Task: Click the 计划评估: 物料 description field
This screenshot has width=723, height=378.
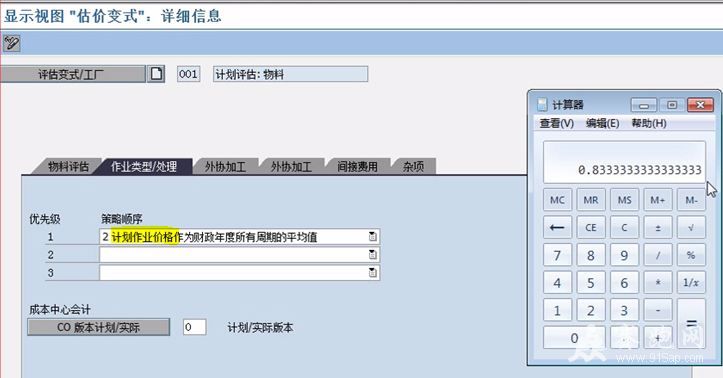Action: (290, 74)
